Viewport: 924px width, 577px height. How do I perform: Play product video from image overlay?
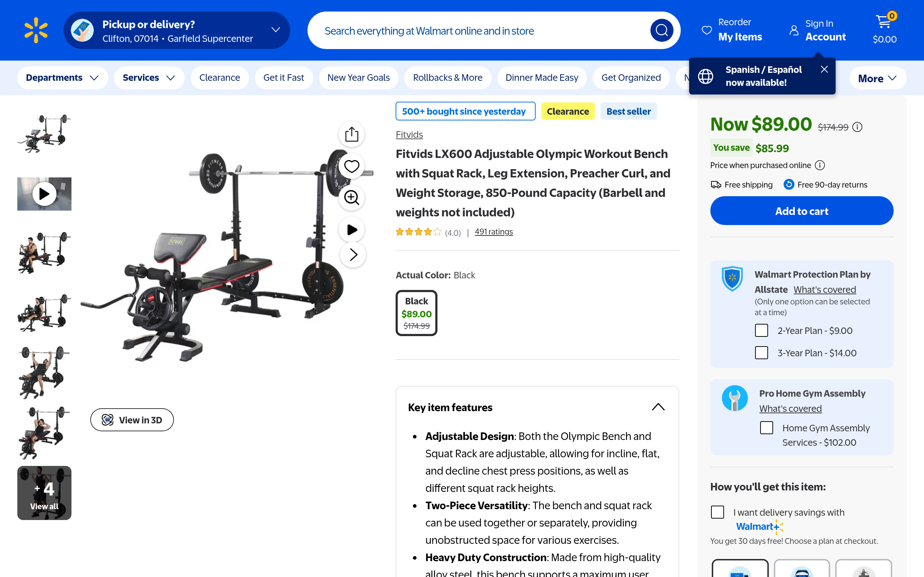(x=351, y=230)
